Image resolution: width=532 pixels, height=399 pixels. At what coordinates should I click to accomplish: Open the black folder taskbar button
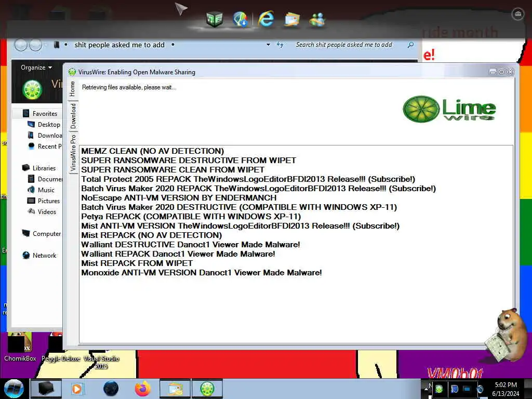click(x=46, y=389)
